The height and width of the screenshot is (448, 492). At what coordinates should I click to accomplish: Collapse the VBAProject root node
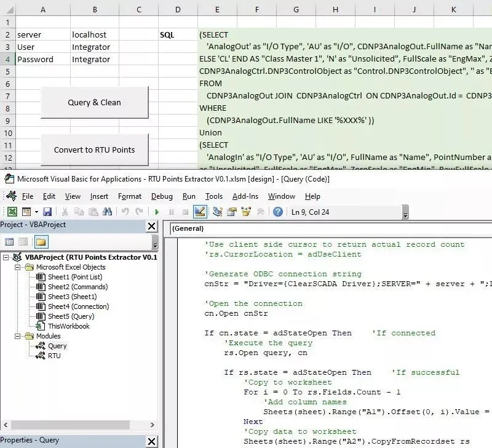6,257
